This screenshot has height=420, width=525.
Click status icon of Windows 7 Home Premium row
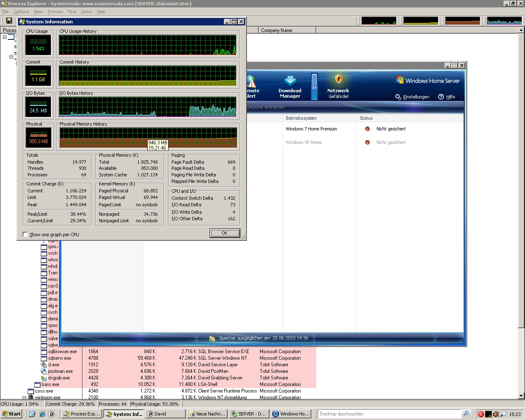367,129
